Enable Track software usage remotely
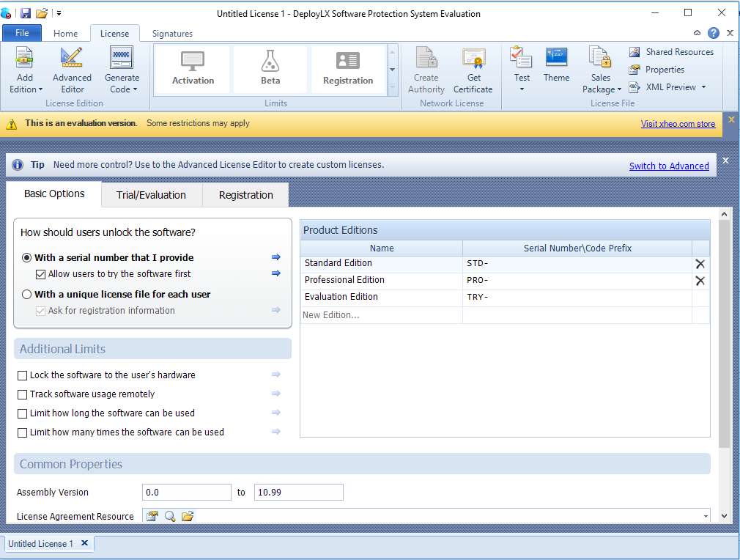 click(22, 394)
